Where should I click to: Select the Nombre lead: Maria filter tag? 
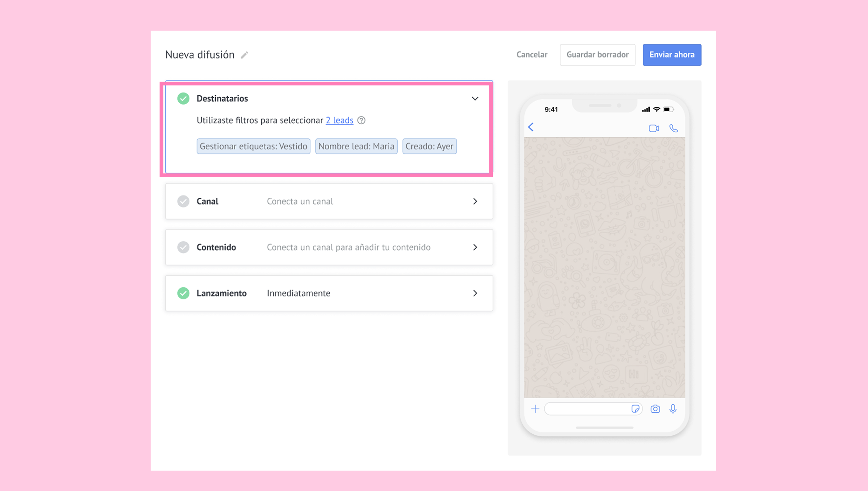356,146
